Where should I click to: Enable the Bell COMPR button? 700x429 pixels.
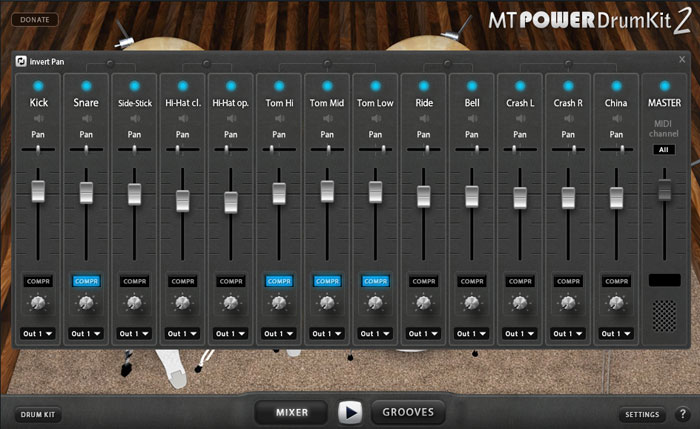pos(472,281)
